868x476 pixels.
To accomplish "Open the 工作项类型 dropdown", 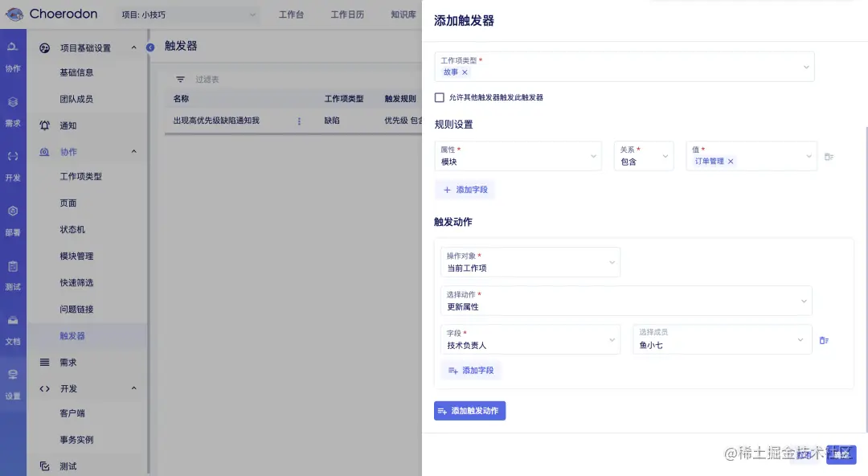I will (x=624, y=67).
